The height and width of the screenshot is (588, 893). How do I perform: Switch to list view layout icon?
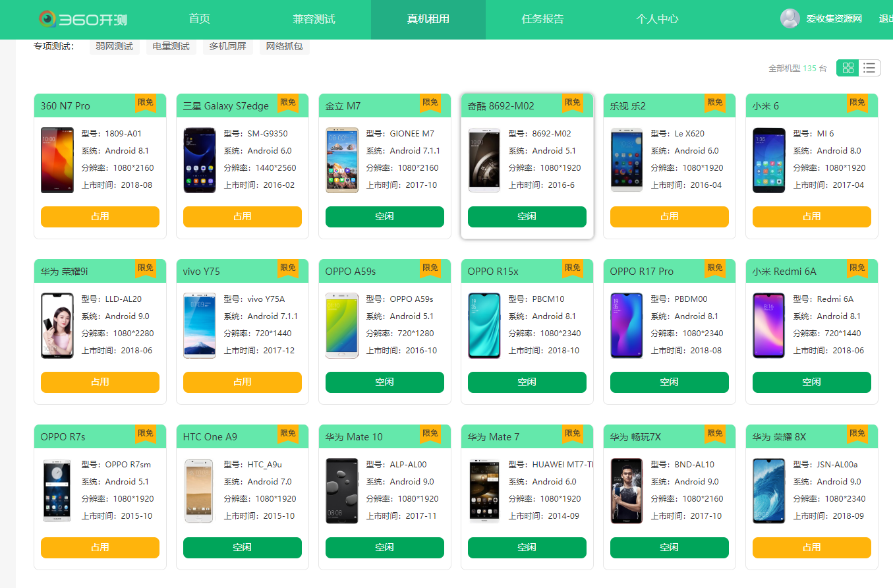(870, 68)
